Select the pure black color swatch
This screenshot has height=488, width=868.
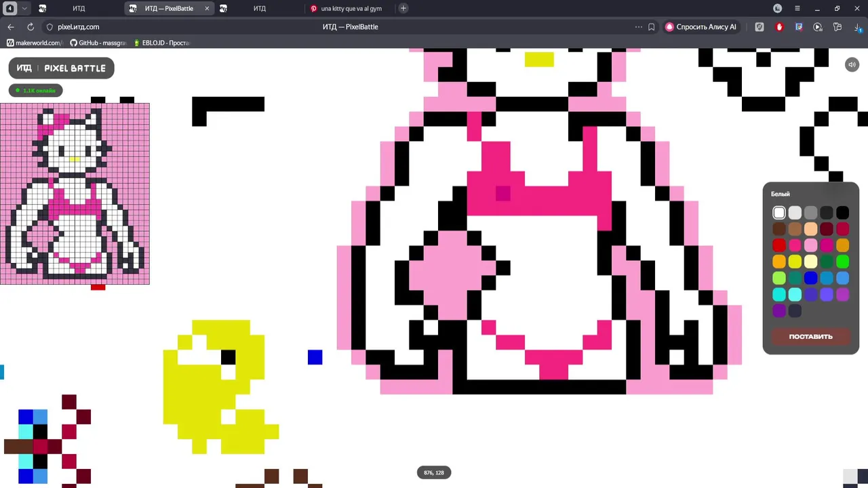[842, 213]
